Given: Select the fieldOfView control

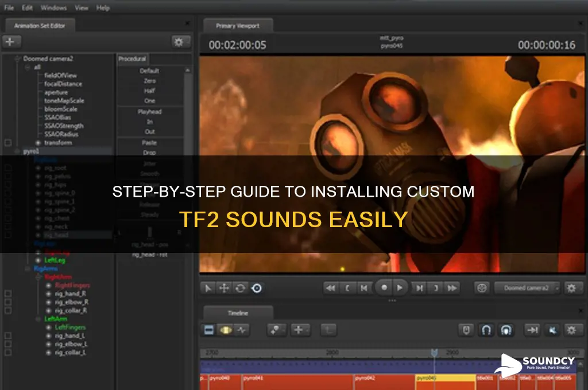Looking at the screenshot, I should (60, 75).
